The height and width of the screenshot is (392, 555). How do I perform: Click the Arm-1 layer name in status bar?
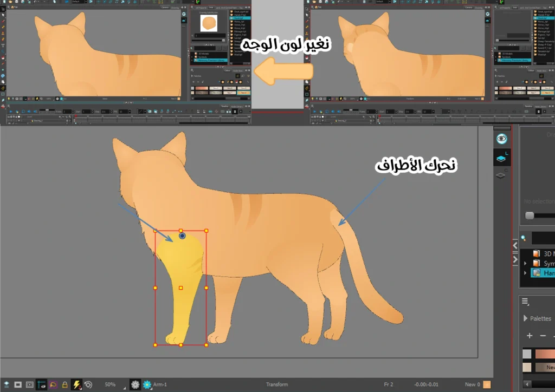point(160,384)
